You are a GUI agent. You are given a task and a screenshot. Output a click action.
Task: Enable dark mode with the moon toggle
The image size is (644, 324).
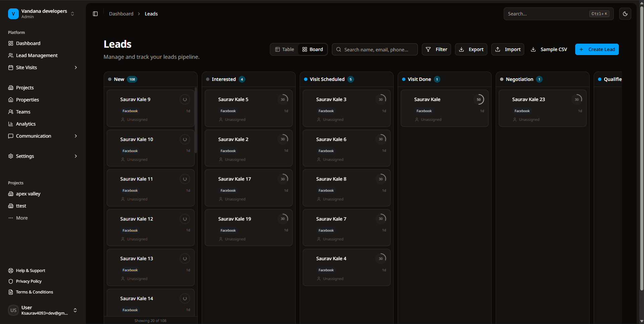pos(625,14)
